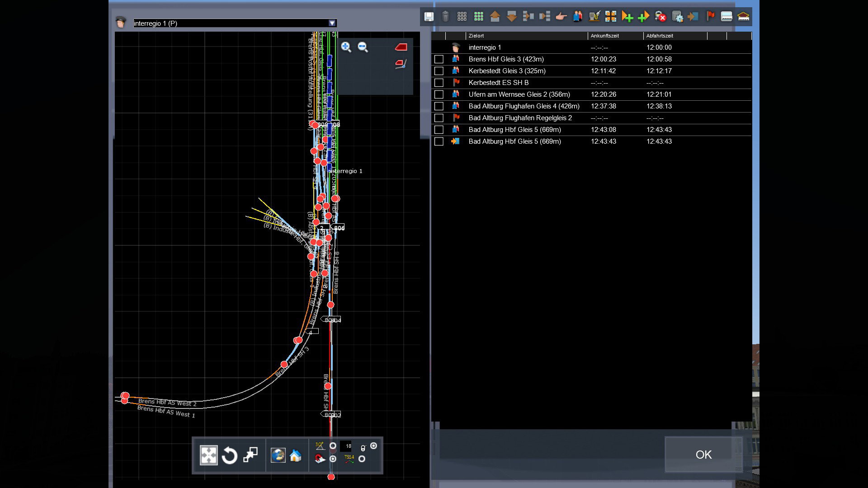Click the trash can delete icon
The height and width of the screenshot is (488, 868).
click(445, 17)
